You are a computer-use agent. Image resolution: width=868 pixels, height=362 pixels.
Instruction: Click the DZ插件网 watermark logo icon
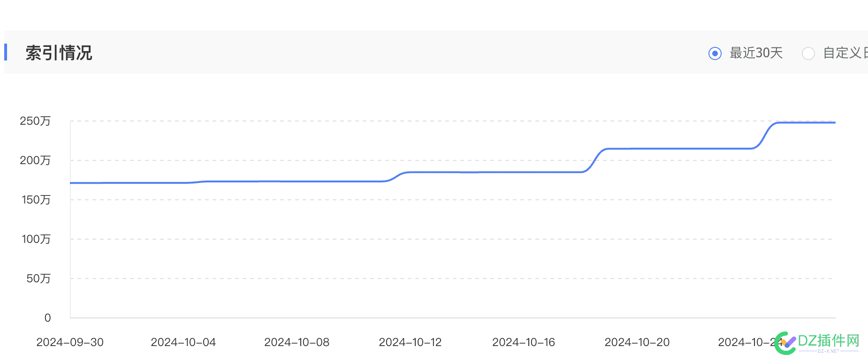[784, 343]
